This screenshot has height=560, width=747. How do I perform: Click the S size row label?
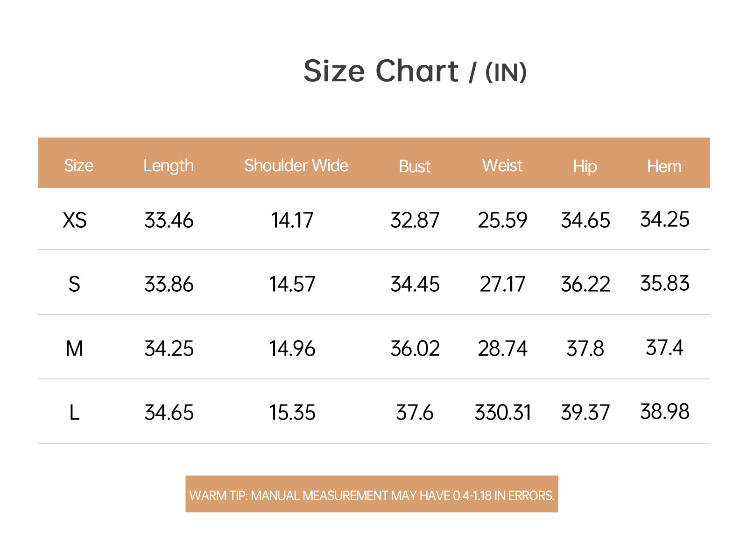(75, 284)
